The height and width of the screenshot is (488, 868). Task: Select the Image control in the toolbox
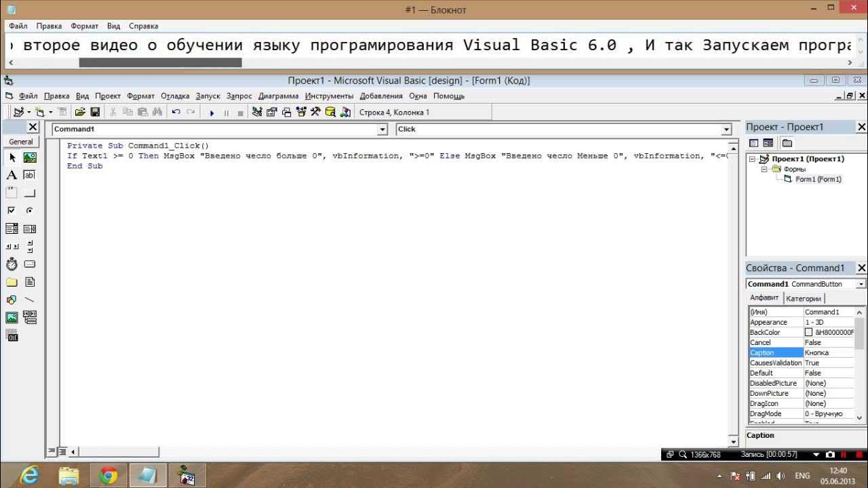click(12, 317)
